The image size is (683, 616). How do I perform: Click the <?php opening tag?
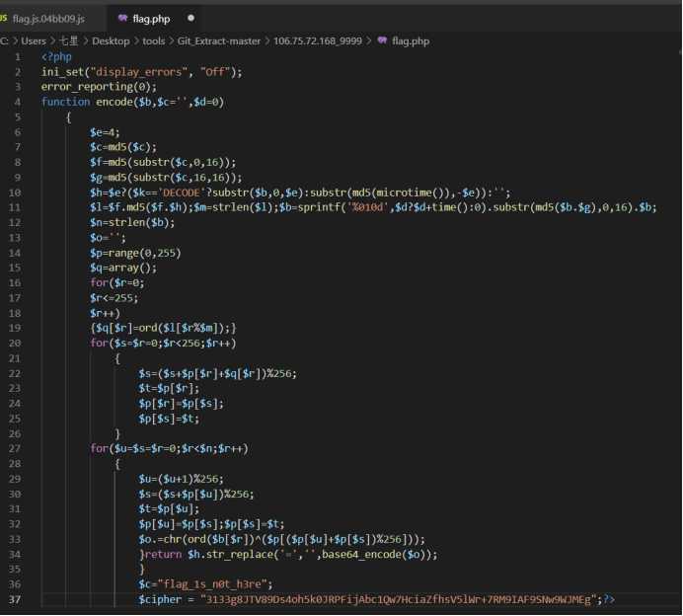click(x=56, y=56)
